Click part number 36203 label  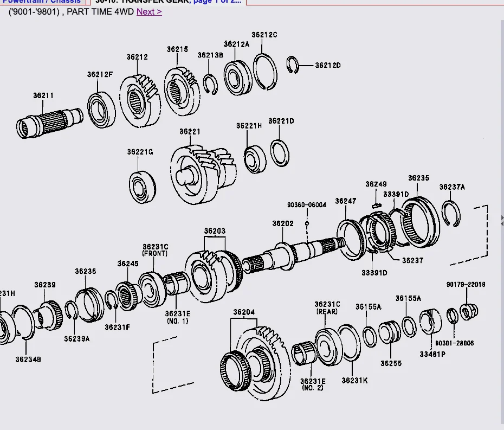(215, 230)
